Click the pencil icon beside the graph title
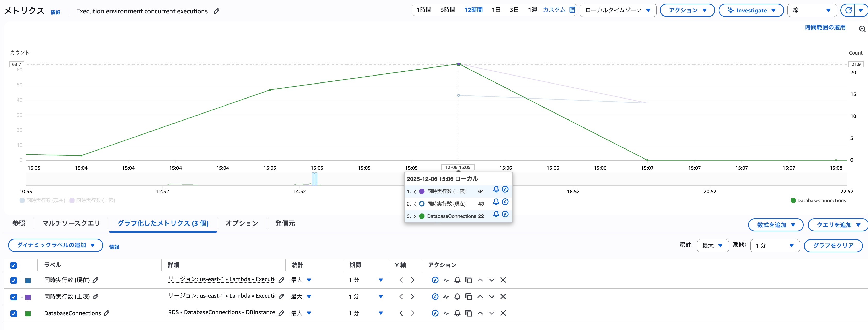The image size is (868, 330). [x=217, y=11]
